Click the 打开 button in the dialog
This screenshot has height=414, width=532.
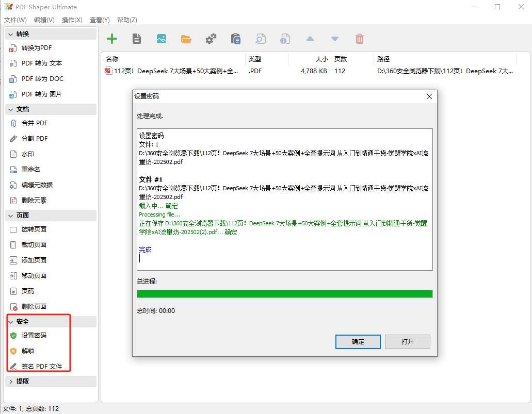[408, 342]
